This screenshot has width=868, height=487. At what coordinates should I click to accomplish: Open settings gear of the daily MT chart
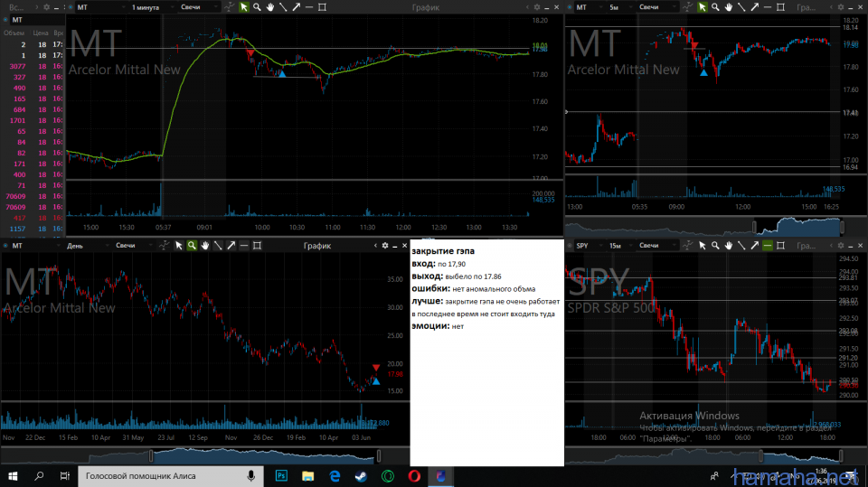point(384,246)
